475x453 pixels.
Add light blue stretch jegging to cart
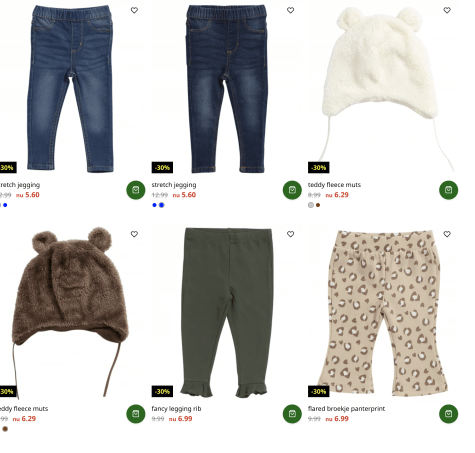pyautogui.click(x=136, y=190)
